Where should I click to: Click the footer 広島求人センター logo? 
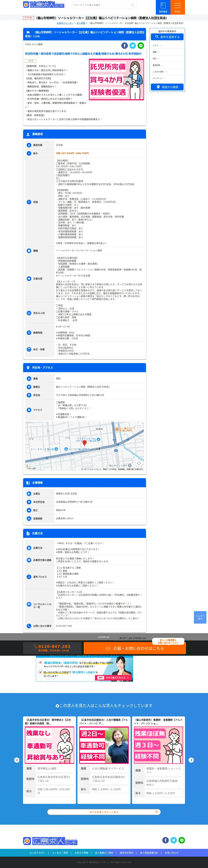(50, 841)
